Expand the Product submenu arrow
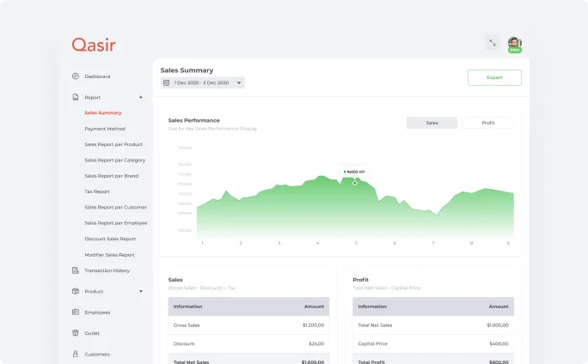This screenshot has width=588, height=364. (x=141, y=292)
